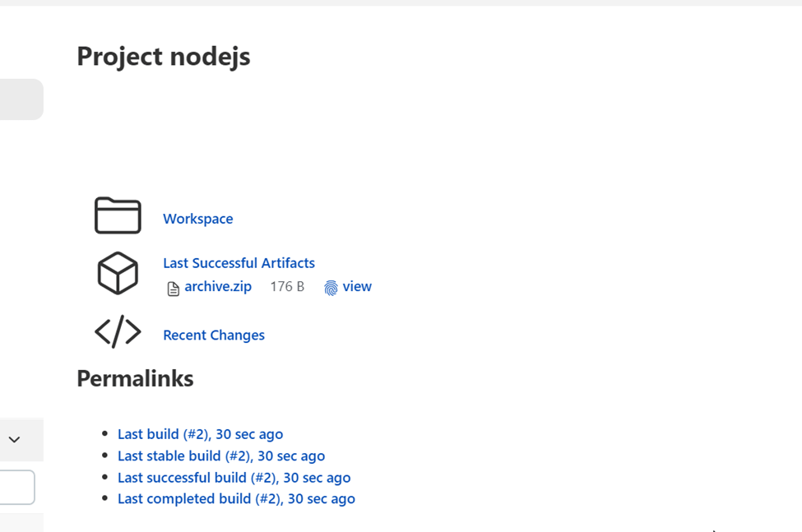Go to Recent Changes
This screenshot has width=802, height=532.
tap(214, 335)
